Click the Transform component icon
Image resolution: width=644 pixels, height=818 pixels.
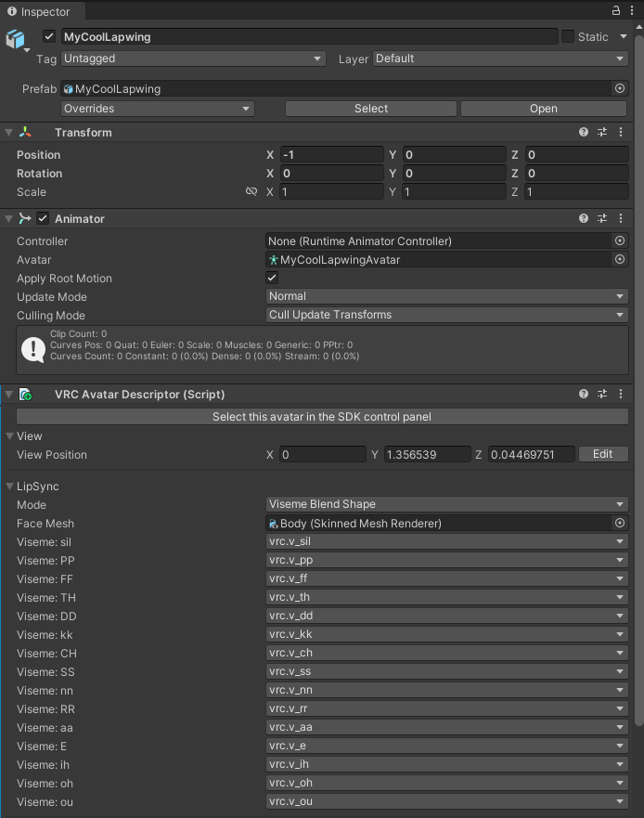(23, 132)
